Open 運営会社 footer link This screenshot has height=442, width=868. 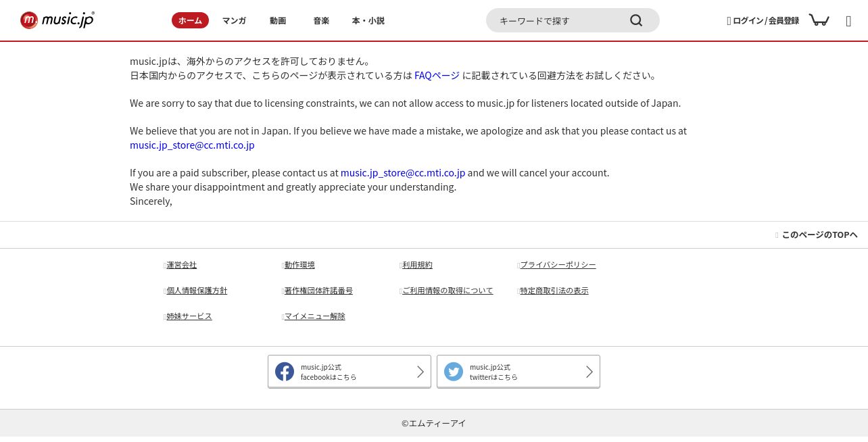[181, 265]
